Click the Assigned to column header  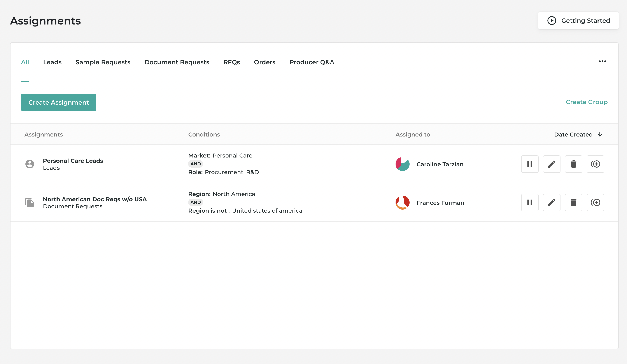[x=413, y=135]
